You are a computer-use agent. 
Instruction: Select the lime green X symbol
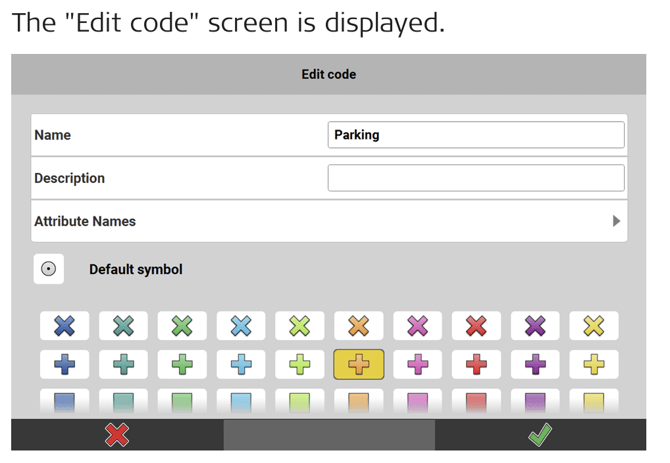(x=300, y=326)
